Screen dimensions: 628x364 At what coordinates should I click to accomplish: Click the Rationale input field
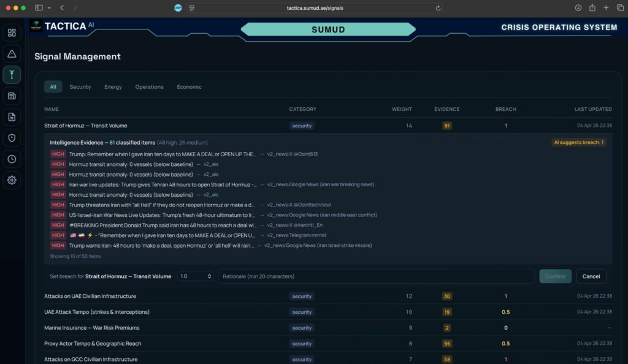coord(376,276)
